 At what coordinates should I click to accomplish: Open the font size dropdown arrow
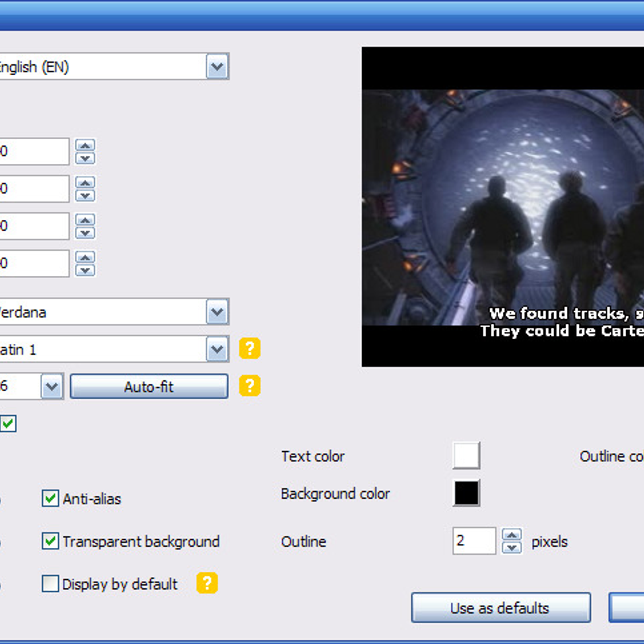52,386
